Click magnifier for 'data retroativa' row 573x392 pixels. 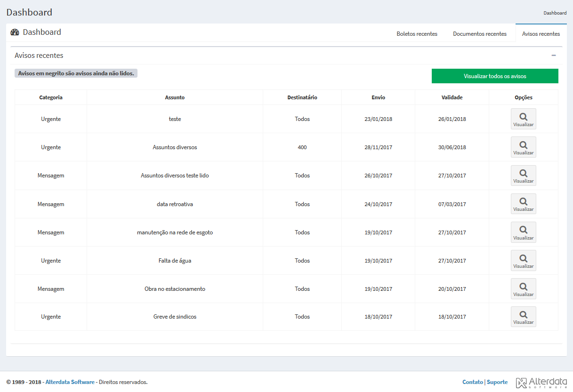(523, 204)
